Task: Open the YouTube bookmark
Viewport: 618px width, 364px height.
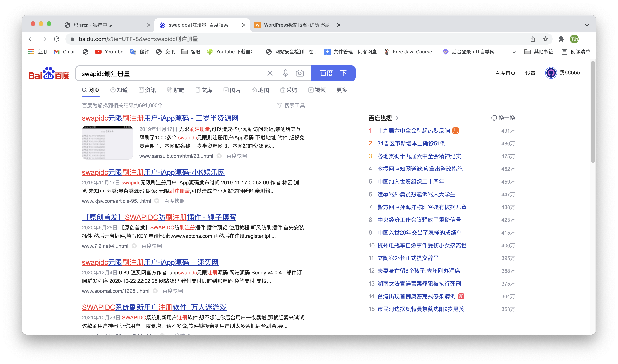Action: (109, 52)
